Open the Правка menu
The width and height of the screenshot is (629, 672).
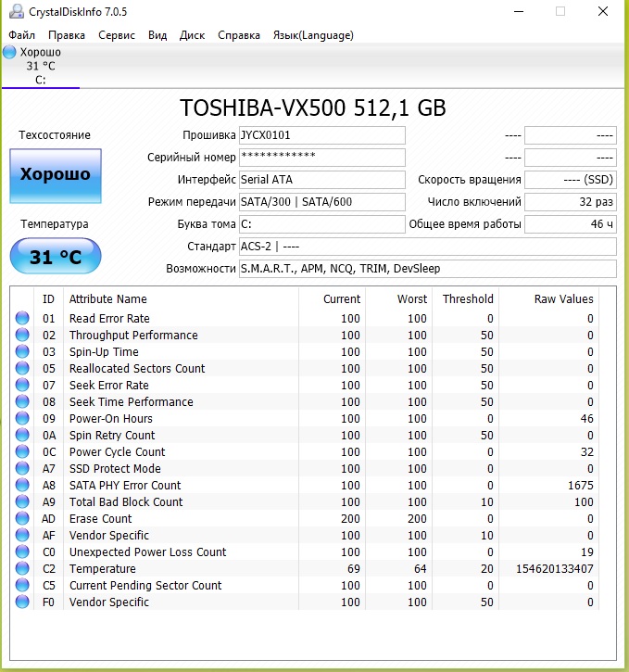[67, 35]
